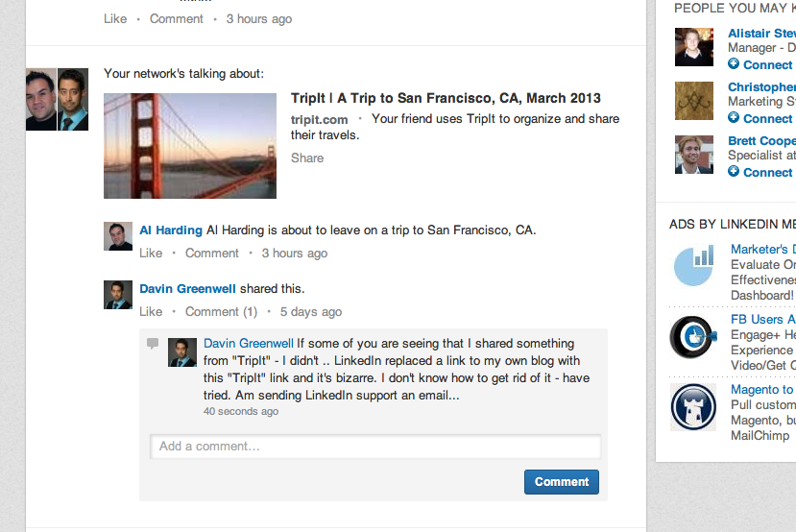Image resolution: width=796 pixels, height=532 pixels.
Task: Click the '3 hours ago' timestamp under Al Harding
Action: (x=295, y=253)
